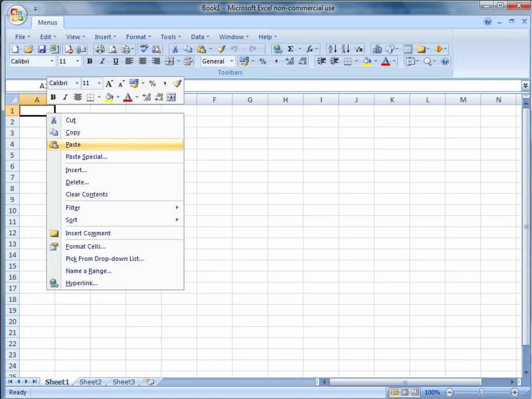Switch to the Sheet2 worksheet tab
This screenshot has height=399, width=532.
point(90,382)
